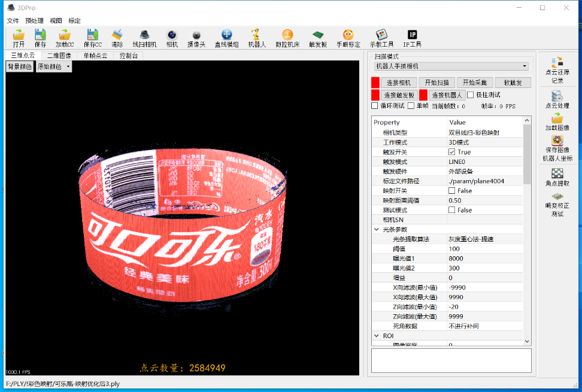Click the 背景颜色 button
This screenshot has height=392, width=582.
point(20,67)
